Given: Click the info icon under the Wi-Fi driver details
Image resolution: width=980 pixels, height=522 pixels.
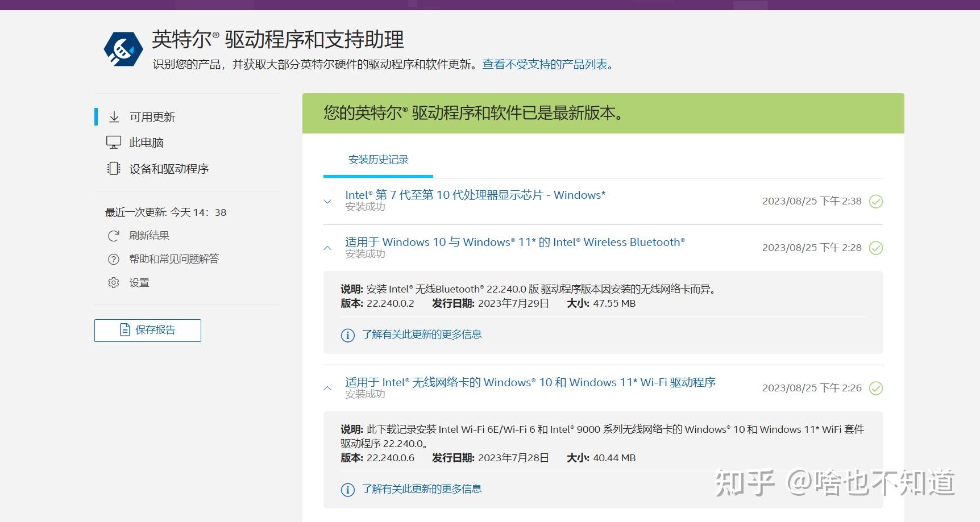Looking at the screenshot, I should pos(348,490).
